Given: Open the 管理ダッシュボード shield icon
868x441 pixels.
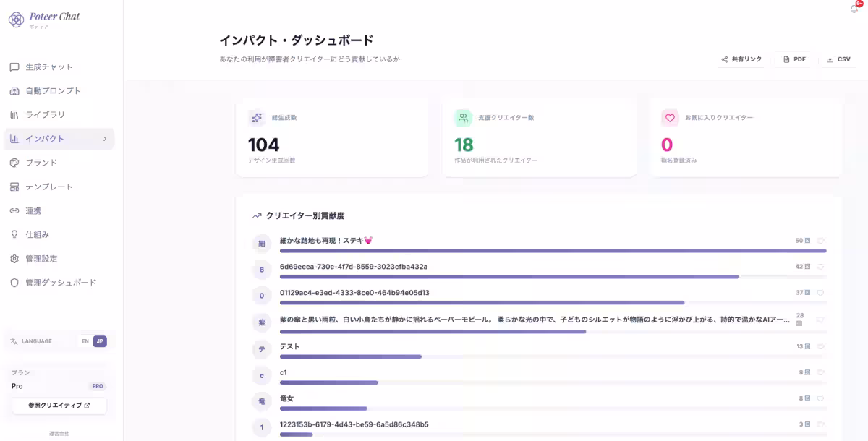Looking at the screenshot, I should coord(14,283).
